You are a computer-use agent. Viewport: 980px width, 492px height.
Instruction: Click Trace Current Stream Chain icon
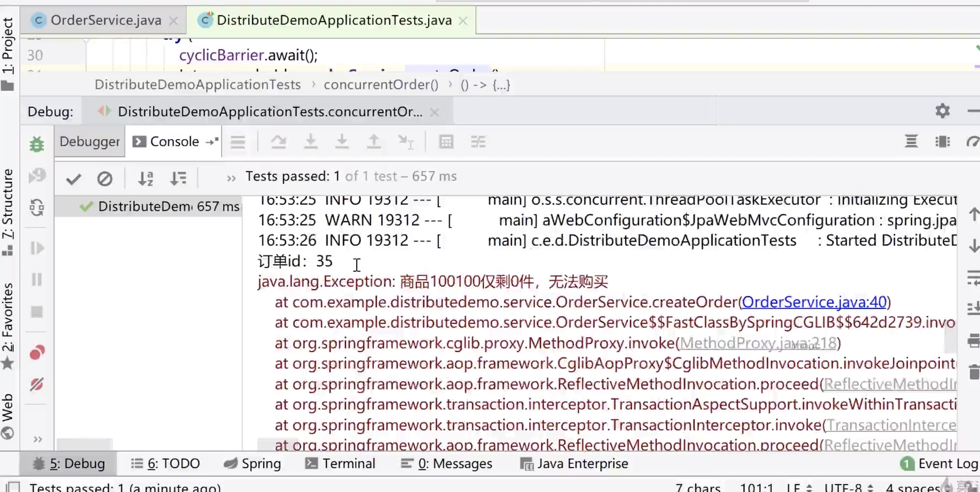(x=478, y=142)
